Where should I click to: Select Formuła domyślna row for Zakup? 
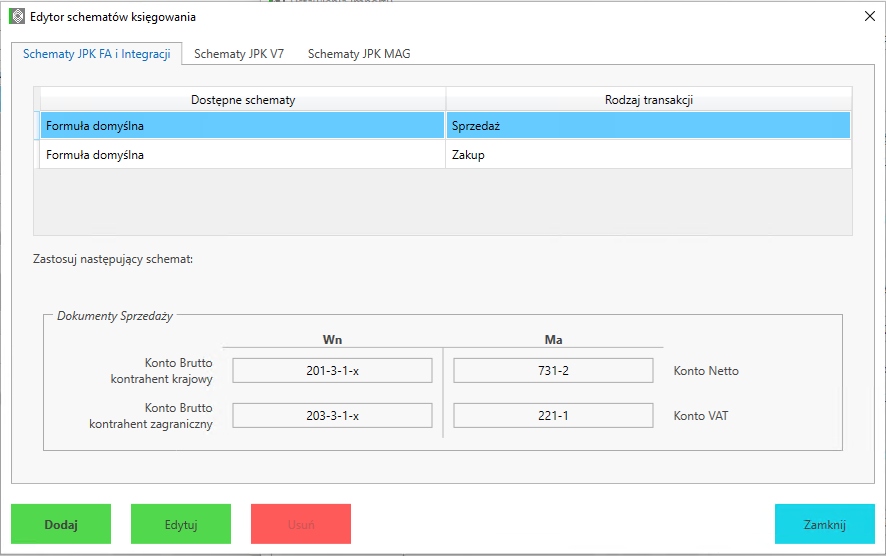(240, 155)
